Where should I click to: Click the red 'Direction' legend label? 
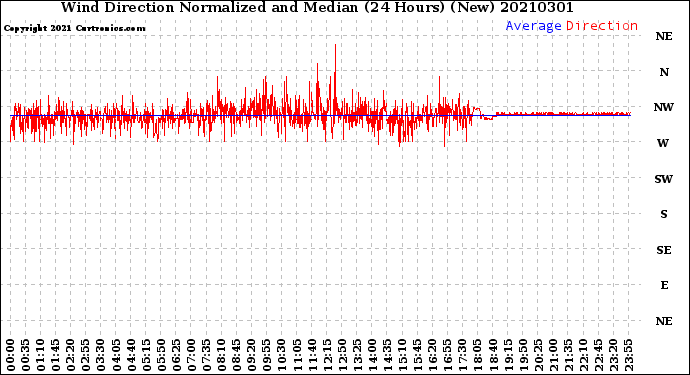pos(602,26)
